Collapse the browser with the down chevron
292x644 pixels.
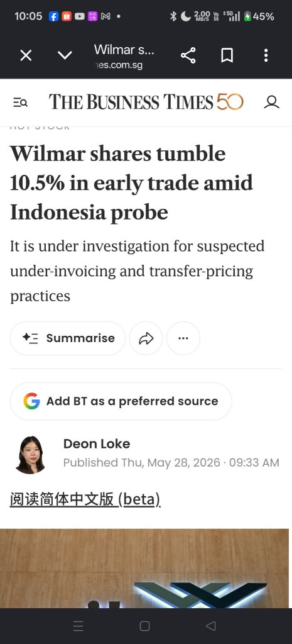(x=65, y=55)
